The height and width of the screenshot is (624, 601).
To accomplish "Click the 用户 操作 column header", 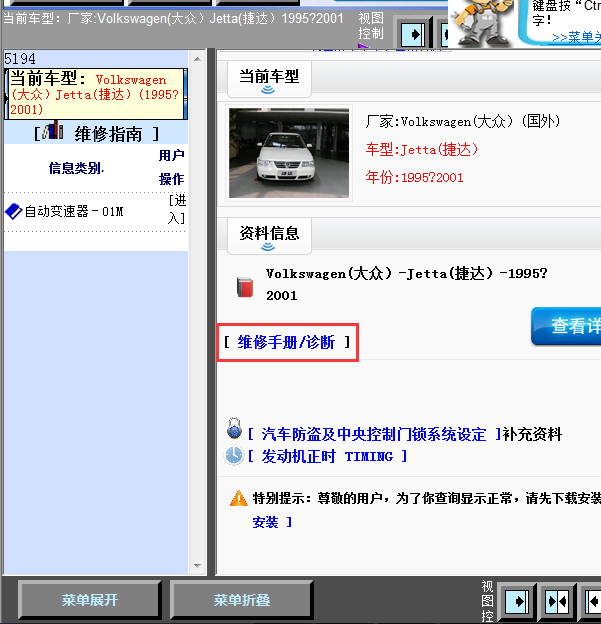I will click(172, 167).
